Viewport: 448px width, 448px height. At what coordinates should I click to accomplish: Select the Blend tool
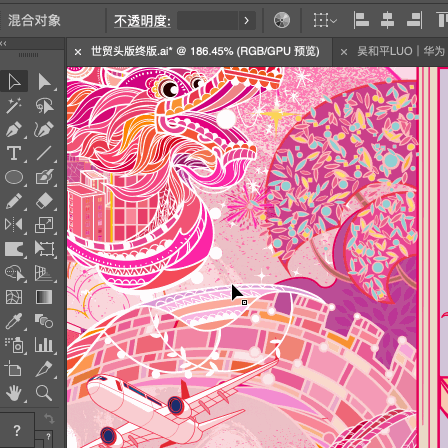[x=45, y=321]
